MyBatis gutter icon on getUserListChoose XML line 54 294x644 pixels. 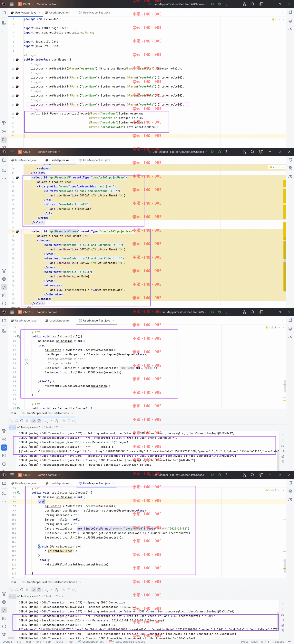tap(17, 231)
